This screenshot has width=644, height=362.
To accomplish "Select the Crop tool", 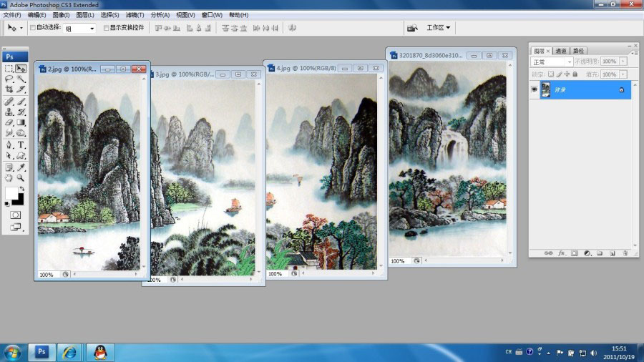I will [x=9, y=89].
